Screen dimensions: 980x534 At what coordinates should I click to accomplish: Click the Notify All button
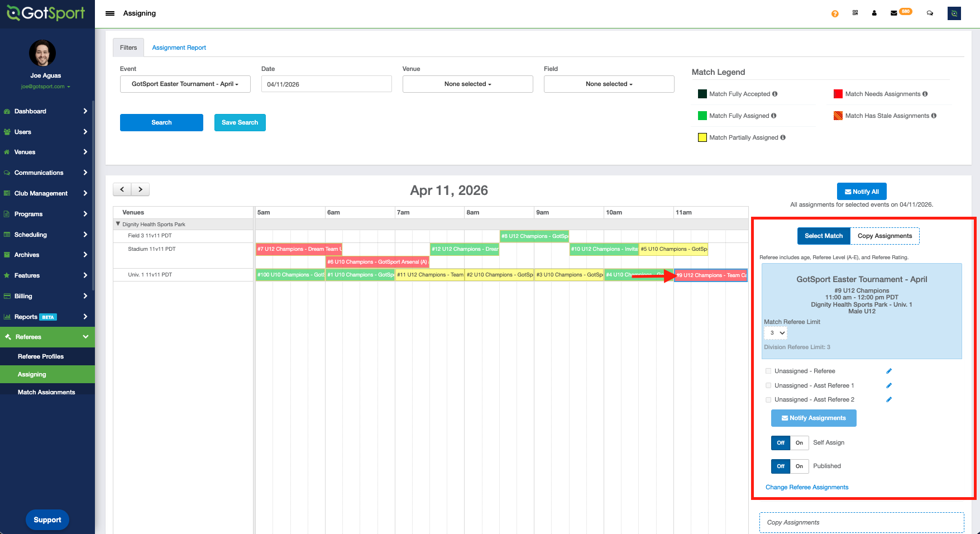pyautogui.click(x=862, y=192)
